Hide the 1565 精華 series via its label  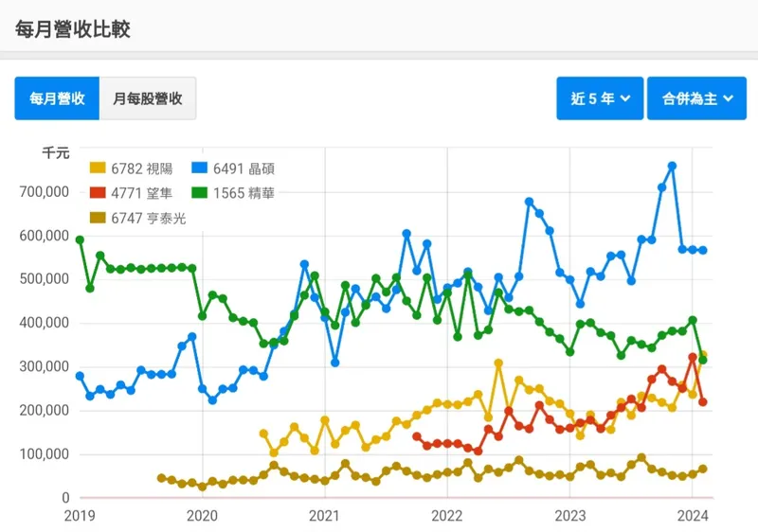(x=246, y=193)
